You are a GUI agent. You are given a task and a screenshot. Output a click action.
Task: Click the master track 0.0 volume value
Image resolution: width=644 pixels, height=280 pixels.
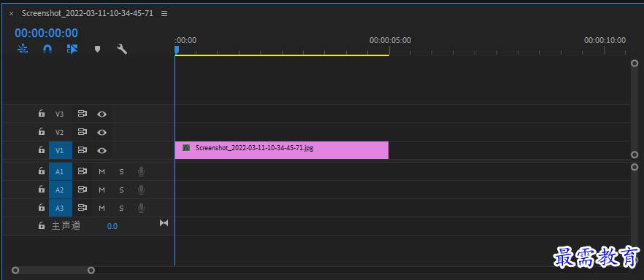[112, 226]
